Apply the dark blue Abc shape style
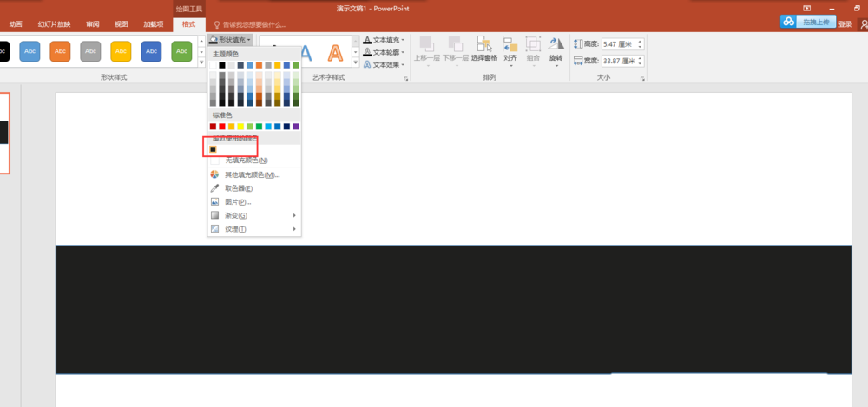This screenshot has height=407, width=868. pos(151,51)
